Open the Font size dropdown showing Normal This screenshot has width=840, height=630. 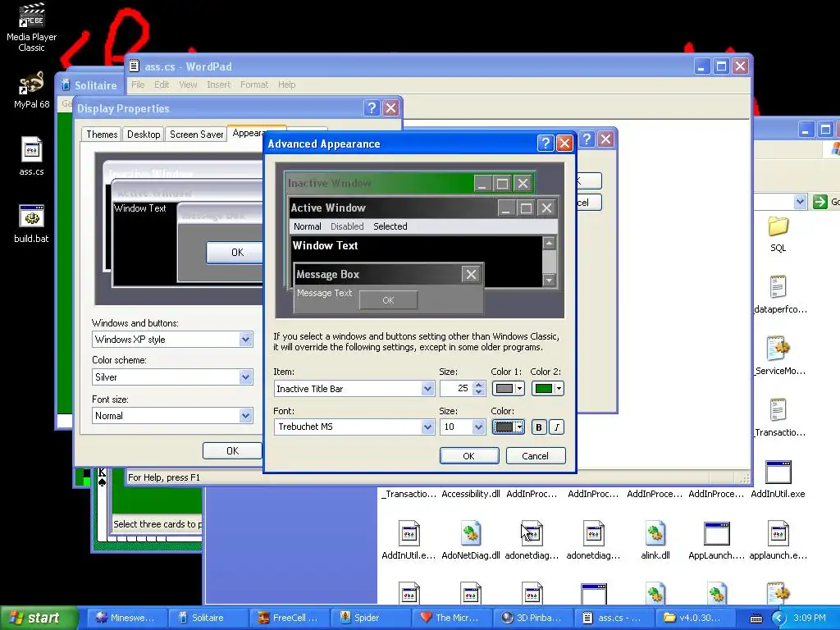(x=245, y=415)
